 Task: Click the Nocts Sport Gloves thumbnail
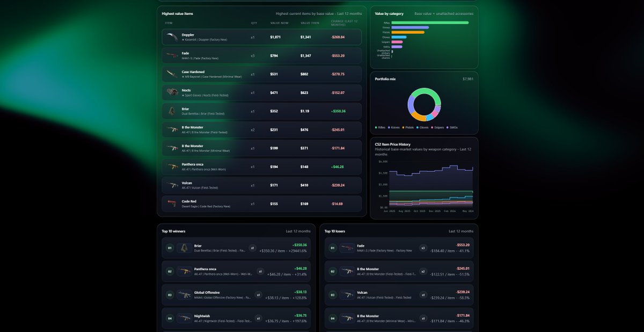172,92
